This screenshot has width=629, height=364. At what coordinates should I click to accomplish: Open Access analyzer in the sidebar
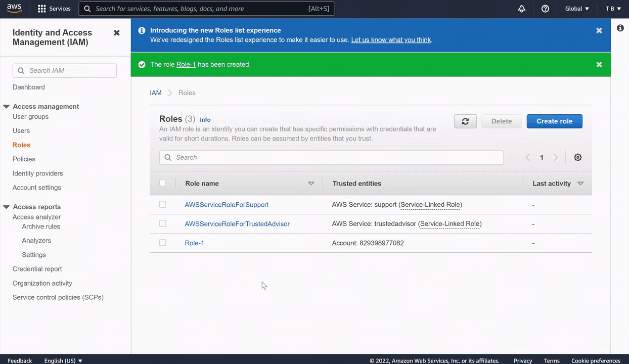[37, 217]
